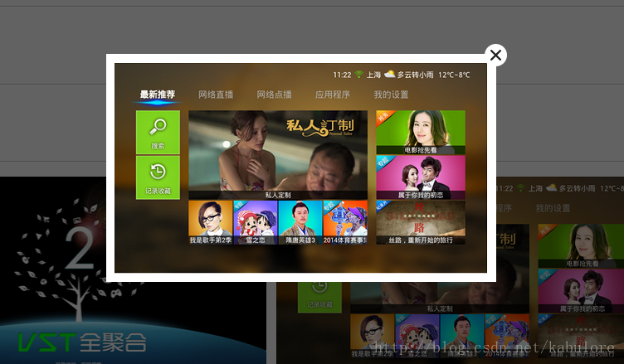Select 2014体育赛事 thumbnail in the popup
Image resolution: width=624 pixels, height=364 pixels.
click(345, 222)
